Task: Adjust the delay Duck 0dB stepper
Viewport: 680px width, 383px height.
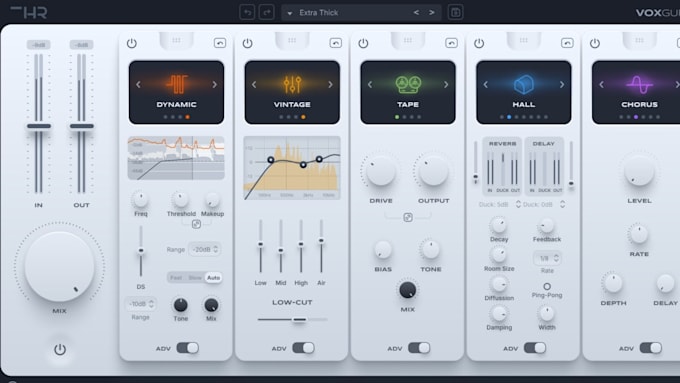Action: coord(562,204)
